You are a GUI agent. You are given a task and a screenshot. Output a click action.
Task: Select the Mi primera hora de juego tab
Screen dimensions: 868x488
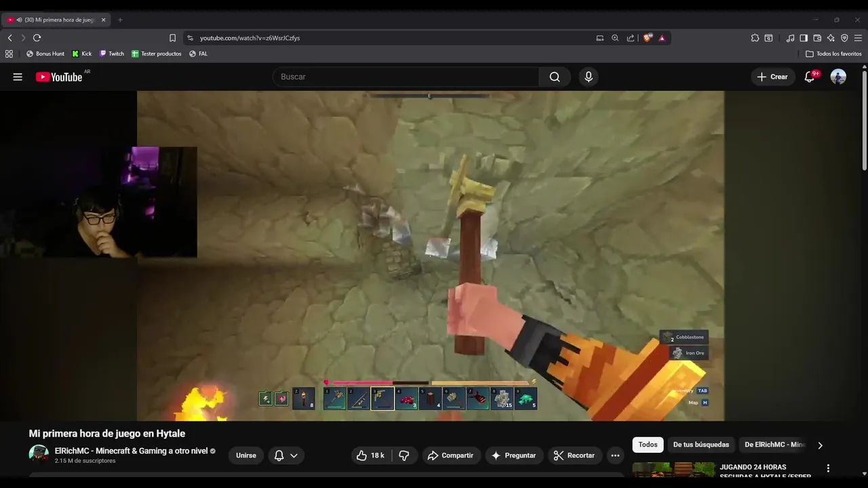[56, 20]
